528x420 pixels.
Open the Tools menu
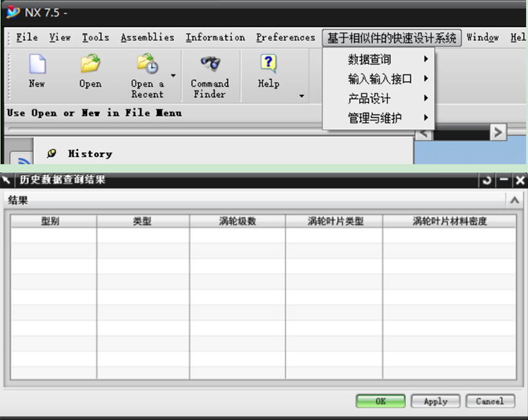point(96,38)
